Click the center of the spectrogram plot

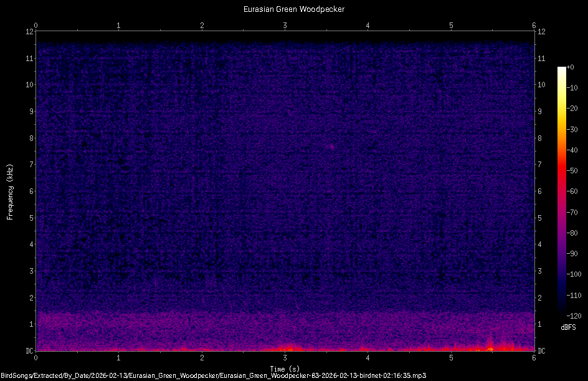285,191
